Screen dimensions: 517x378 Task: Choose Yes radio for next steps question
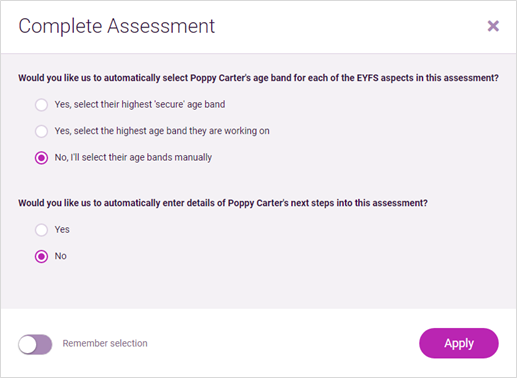tap(41, 230)
